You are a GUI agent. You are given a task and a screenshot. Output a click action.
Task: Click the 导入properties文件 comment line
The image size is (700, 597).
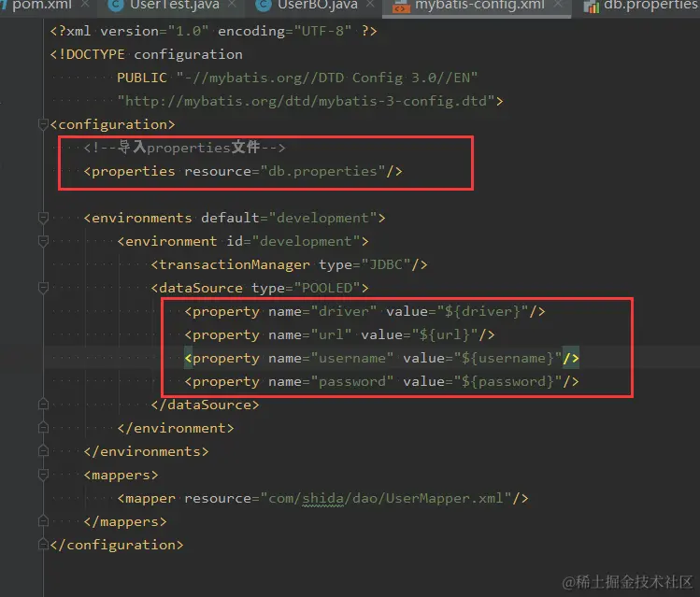184,148
